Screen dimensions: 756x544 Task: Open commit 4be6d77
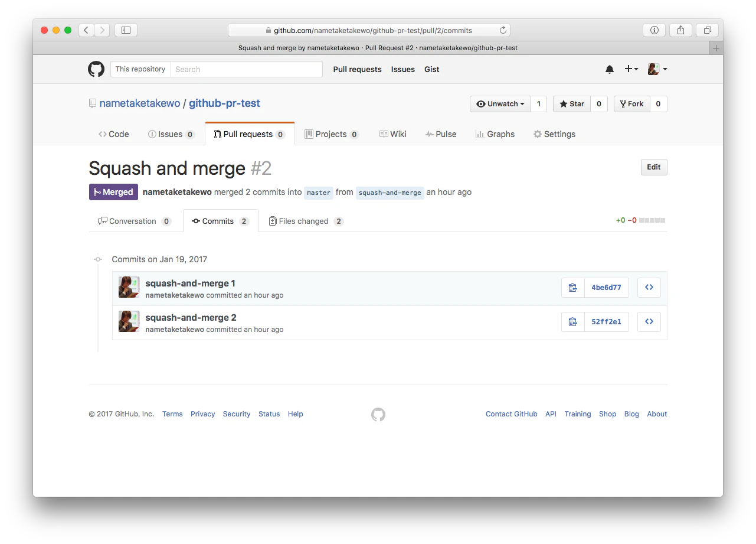pos(606,288)
